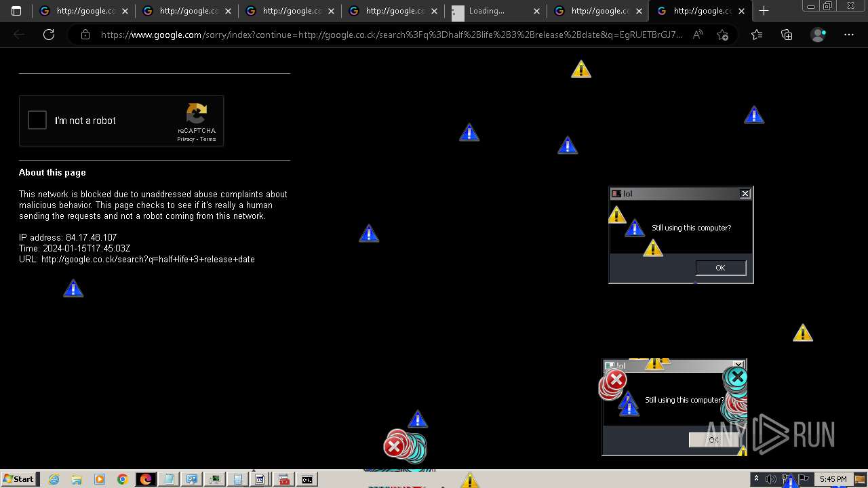Close the Loading... tab
The width and height of the screenshot is (868, 488).
click(536, 11)
